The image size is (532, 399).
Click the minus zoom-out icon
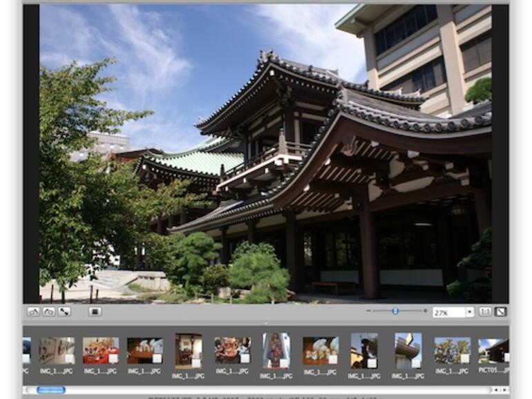click(x=369, y=311)
